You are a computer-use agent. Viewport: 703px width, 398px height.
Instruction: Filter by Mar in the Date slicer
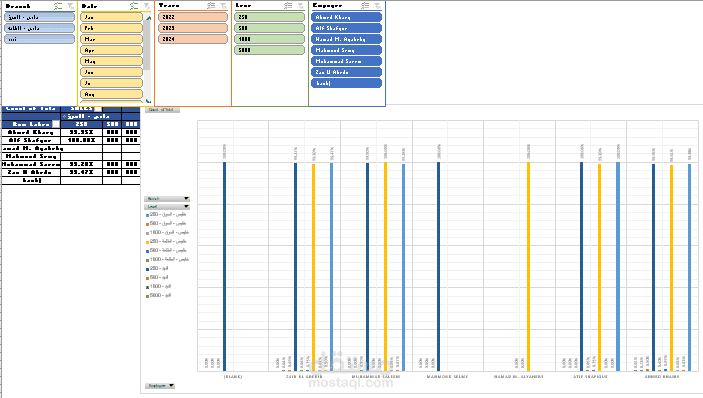tap(112, 39)
